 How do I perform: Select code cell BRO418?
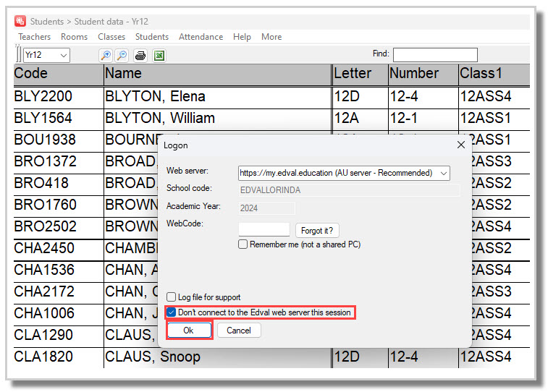click(x=59, y=183)
